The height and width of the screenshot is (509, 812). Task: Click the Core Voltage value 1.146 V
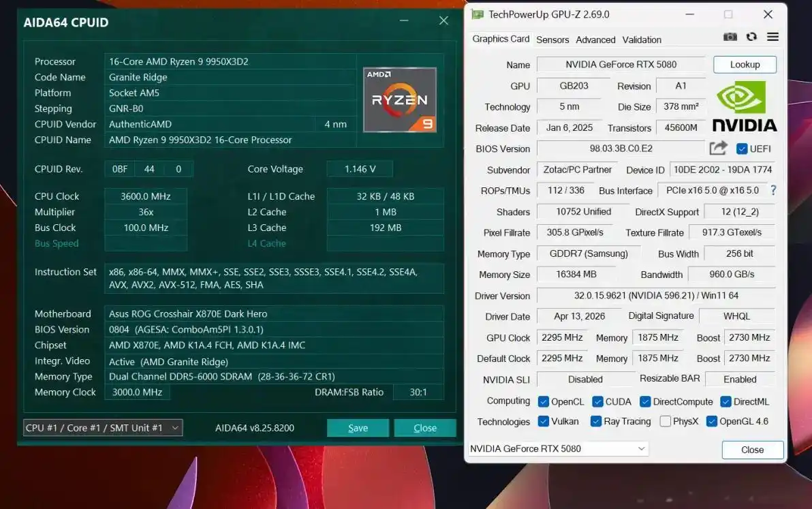tap(360, 169)
